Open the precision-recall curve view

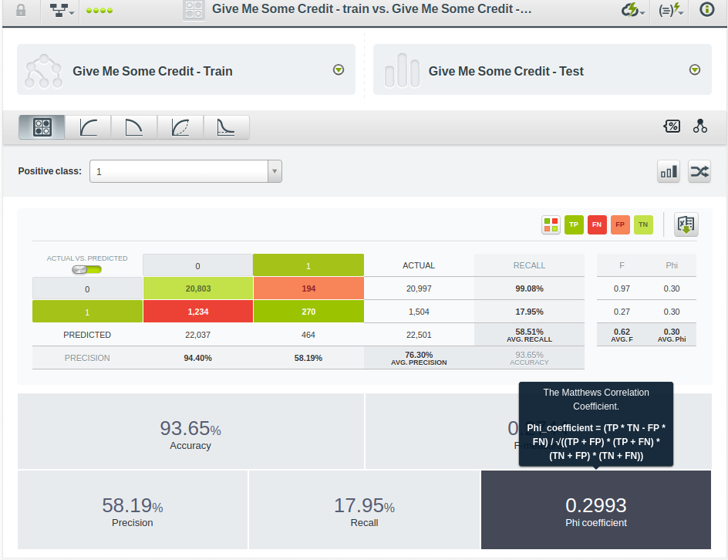134,127
